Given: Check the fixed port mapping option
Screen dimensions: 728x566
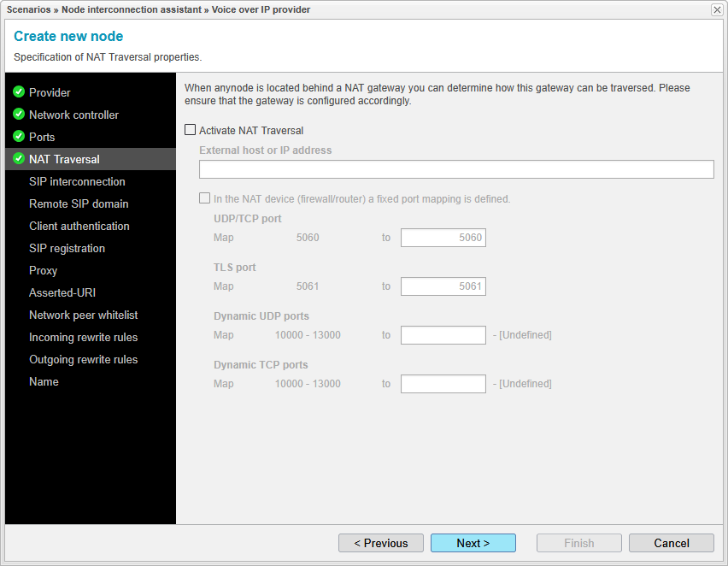Looking at the screenshot, I should click(203, 198).
